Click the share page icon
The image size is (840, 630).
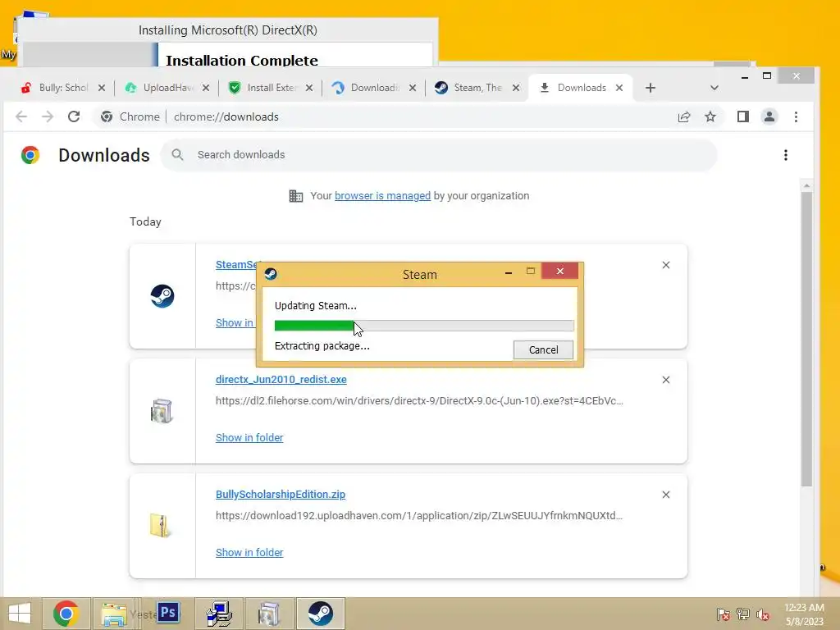click(684, 116)
